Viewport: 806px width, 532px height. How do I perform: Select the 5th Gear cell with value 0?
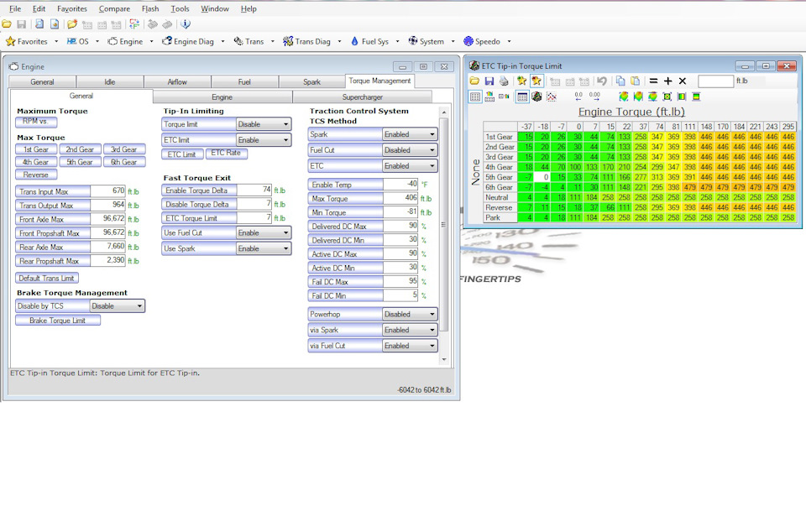point(543,177)
